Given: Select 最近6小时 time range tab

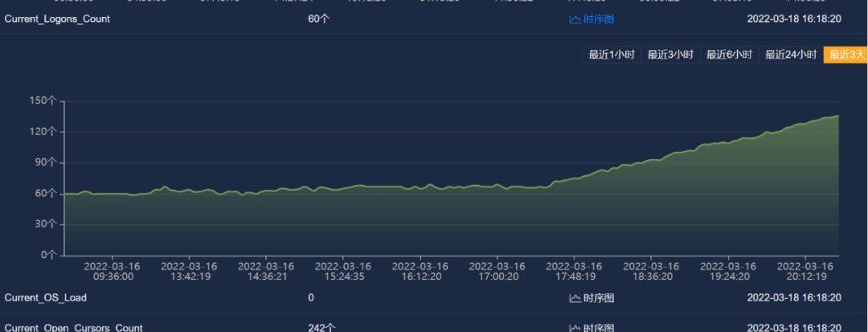Looking at the screenshot, I should click(x=729, y=55).
